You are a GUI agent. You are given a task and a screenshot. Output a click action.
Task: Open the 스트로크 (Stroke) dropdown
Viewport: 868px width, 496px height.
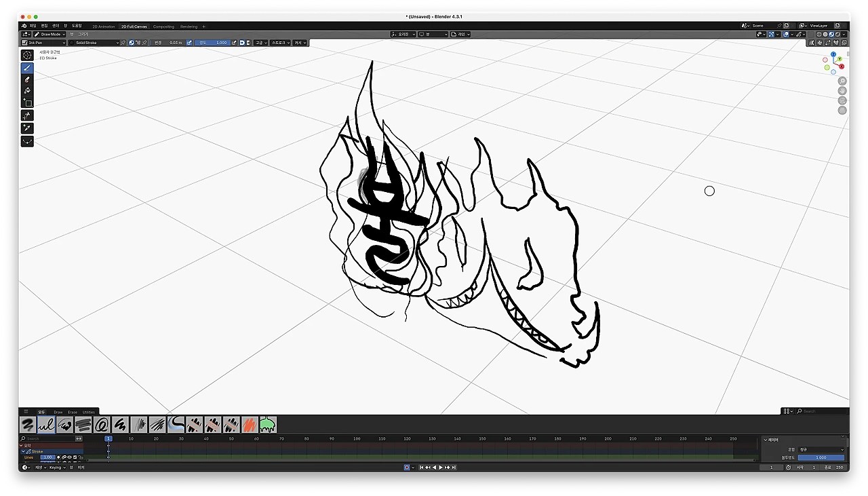pos(280,43)
